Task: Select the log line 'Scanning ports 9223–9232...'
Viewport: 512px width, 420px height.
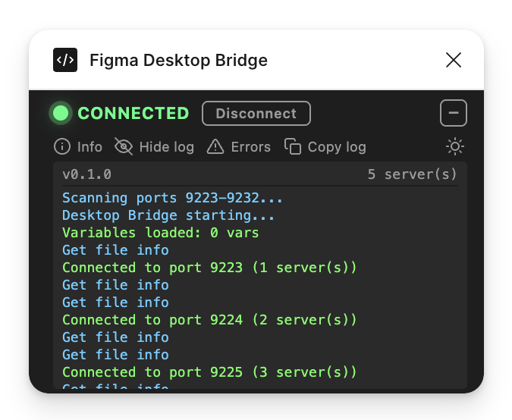Action: click(172, 198)
